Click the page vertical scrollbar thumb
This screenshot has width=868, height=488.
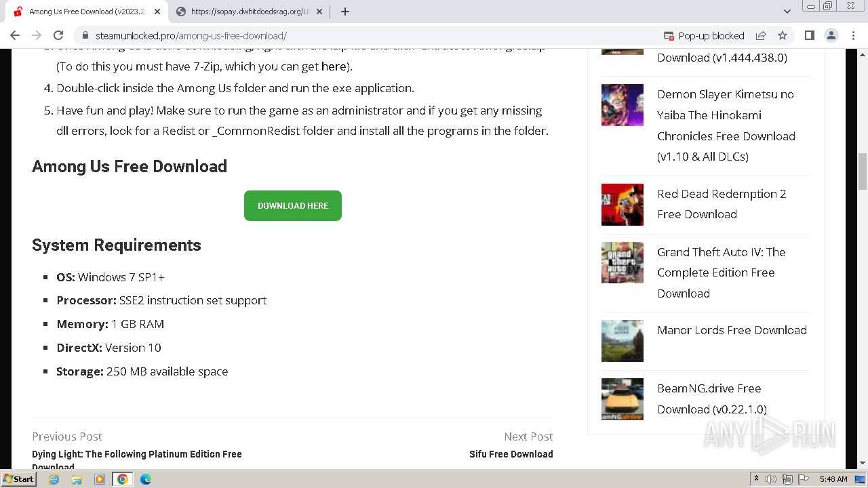point(863,171)
